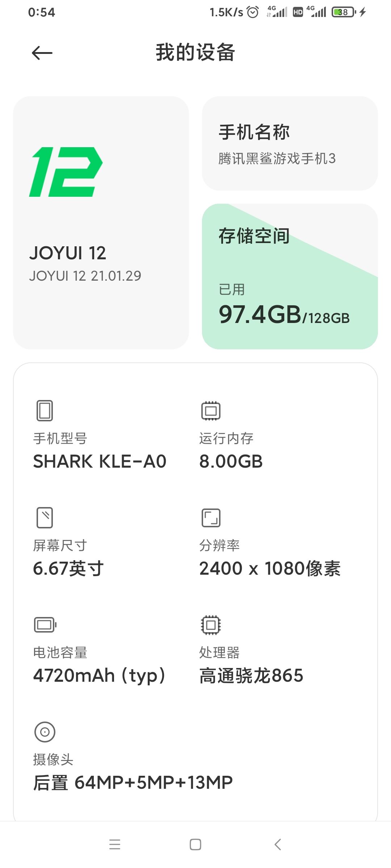Tap the camera lens icon
The image size is (391, 868).
point(45,732)
